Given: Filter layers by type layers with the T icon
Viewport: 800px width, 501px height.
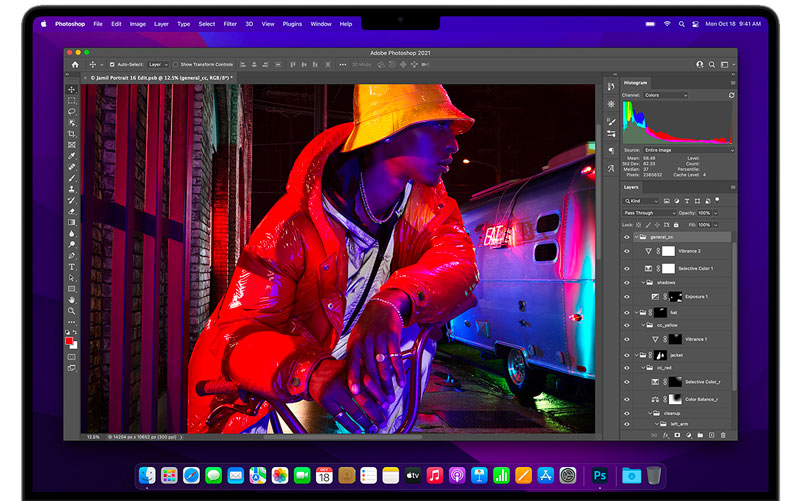Looking at the screenshot, I should coord(687,201).
